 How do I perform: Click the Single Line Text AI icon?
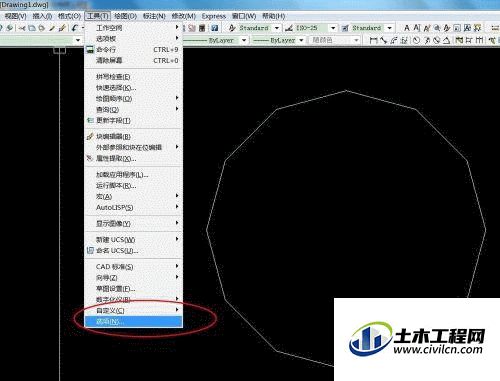[417, 28]
